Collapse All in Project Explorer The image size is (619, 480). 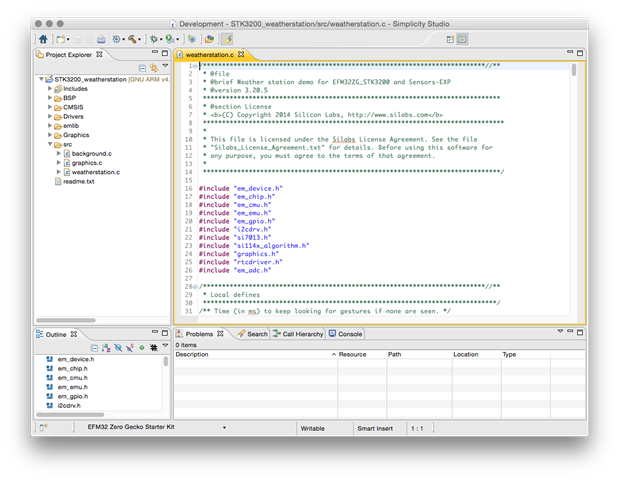pos(143,68)
